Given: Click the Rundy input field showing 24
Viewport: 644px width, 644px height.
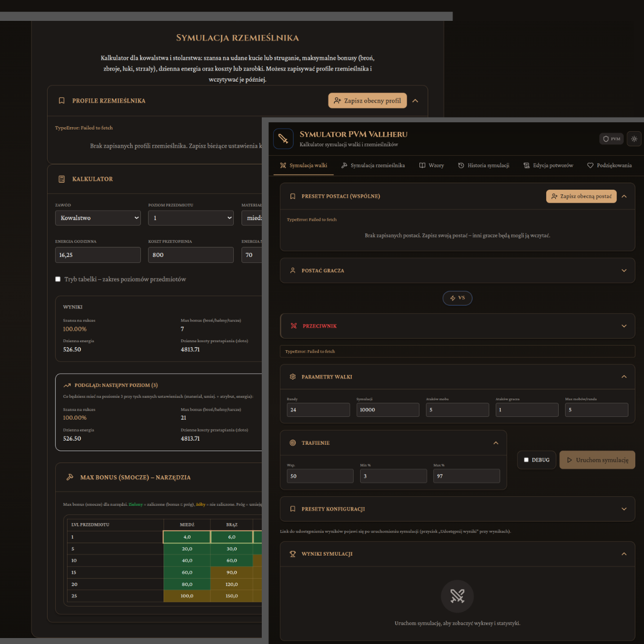Looking at the screenshot, I should point(318,410).
